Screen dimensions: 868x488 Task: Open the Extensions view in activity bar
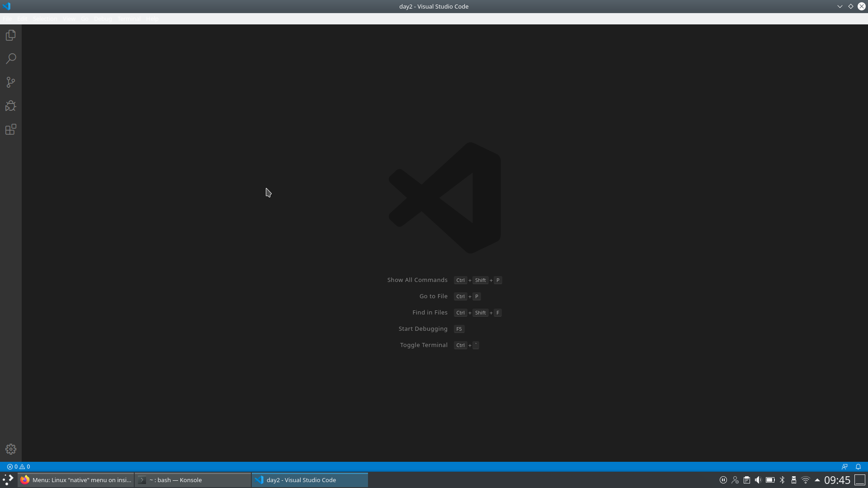pyautogui.click(x=11, y=130)
